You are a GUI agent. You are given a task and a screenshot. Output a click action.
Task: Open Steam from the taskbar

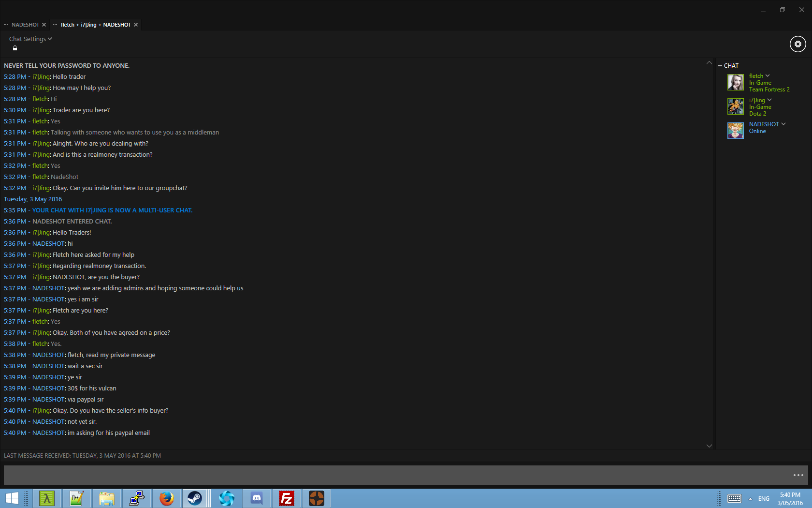(x=195, y=498)
